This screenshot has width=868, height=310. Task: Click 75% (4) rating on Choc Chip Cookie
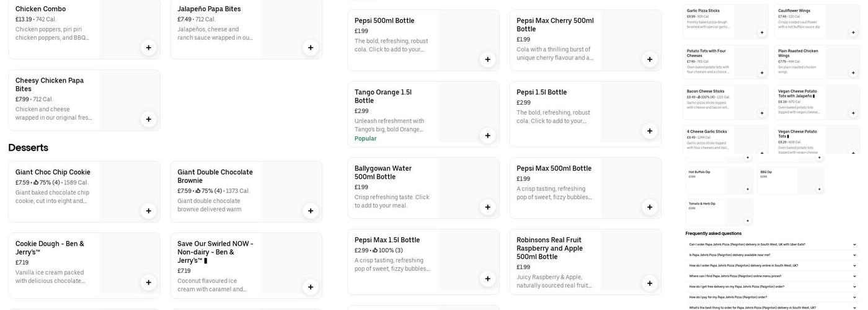pyautogui.click(x=46, y=183)
